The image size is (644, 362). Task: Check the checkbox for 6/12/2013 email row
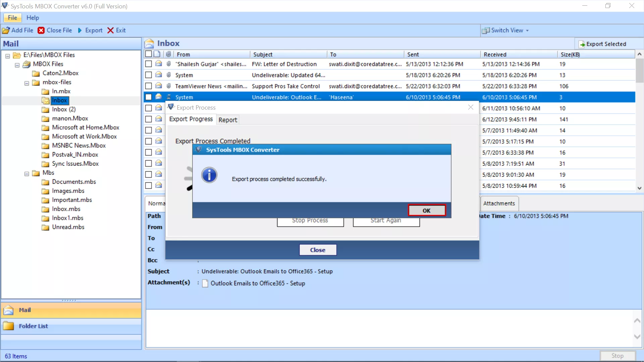click(x=148, y=119)
